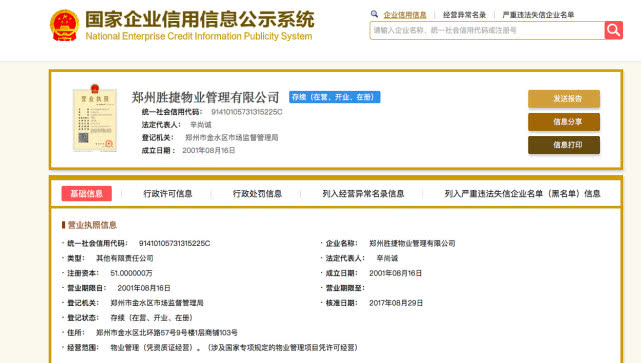Viewport: 641px width, 363px height.
Task: Open the 列入严重违法失信企业名单 (黑名单) tab
Action: click(522, 193)
